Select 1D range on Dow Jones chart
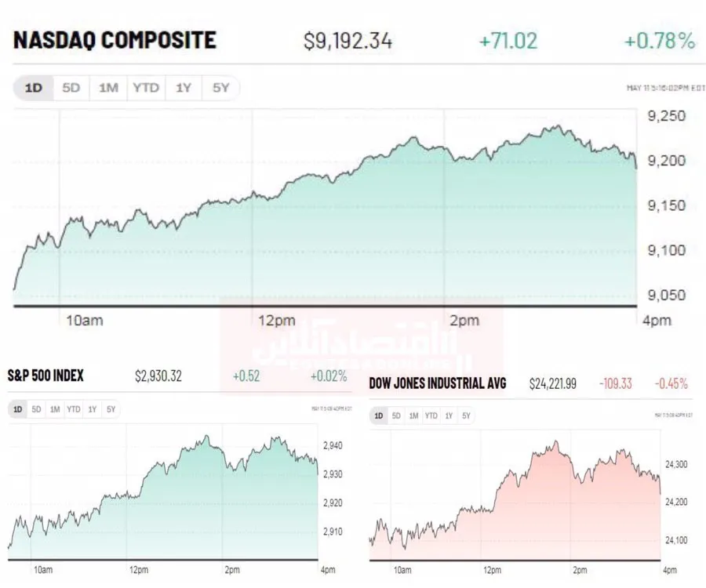Image resolution: width=706 pixels, height=588 pixels. 379,416
